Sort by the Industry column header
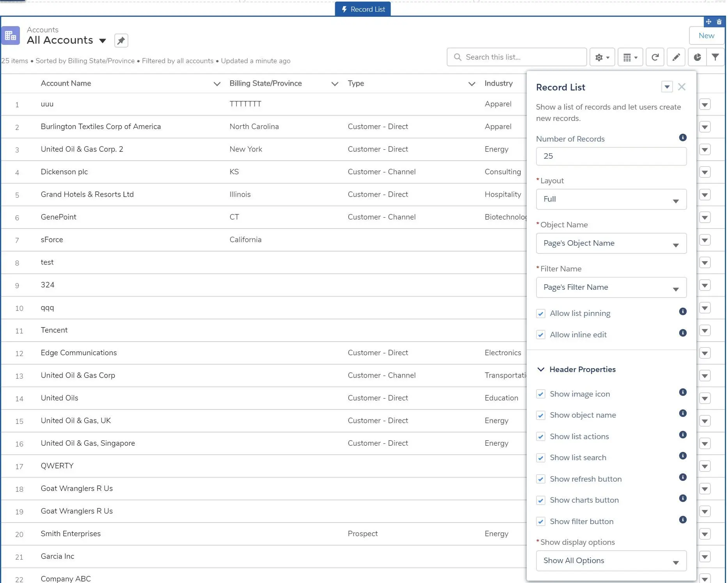Image resolution: width=728 pixels, height=583 pixels. [x=499, y=83]
